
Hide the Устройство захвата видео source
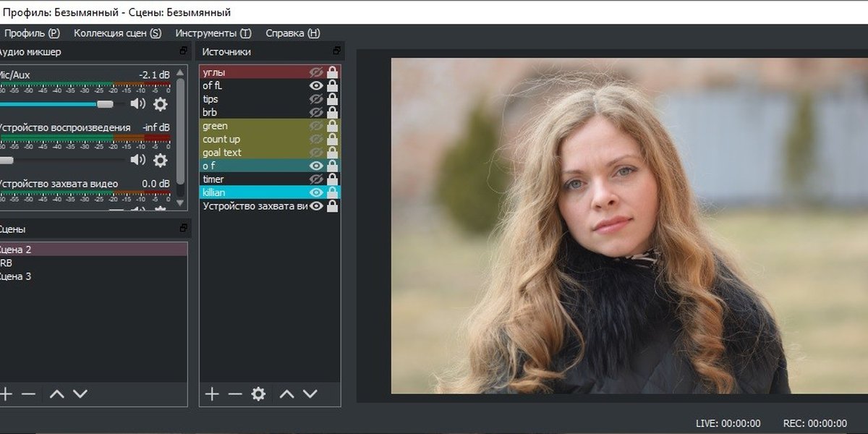tap(316, 206)
